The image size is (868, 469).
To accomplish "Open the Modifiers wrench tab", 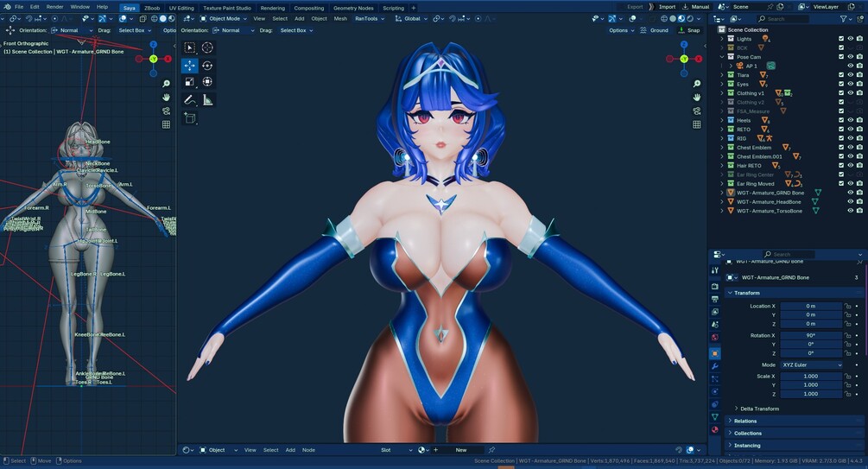I will coord(714,366).
